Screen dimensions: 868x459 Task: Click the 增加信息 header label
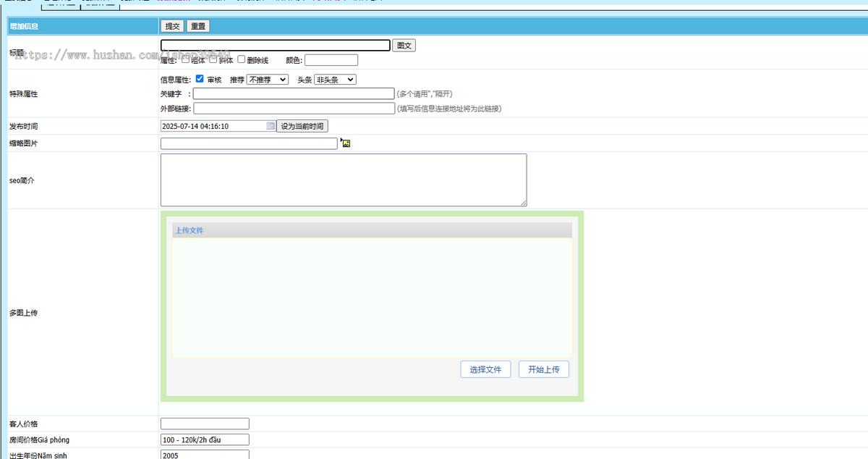tap(24, 26)
